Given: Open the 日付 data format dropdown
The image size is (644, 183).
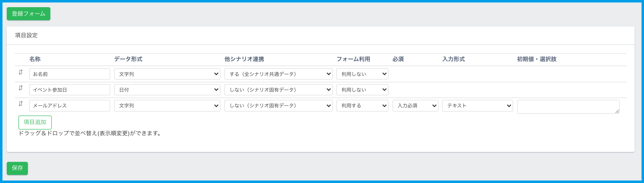Looking at the screenshot, I should pyautogui.click(x=167, y=90).
